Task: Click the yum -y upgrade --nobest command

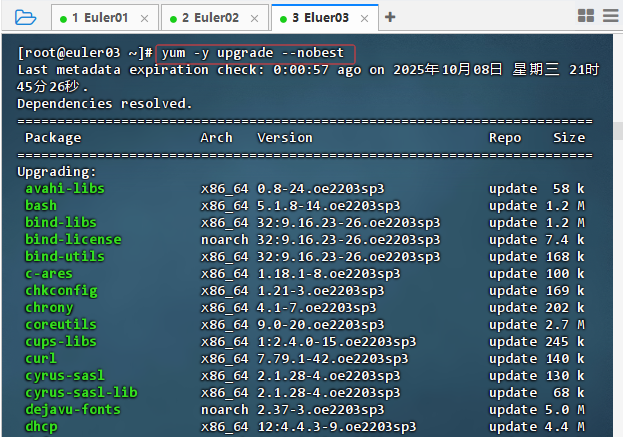Action: (x=253, y=53)
